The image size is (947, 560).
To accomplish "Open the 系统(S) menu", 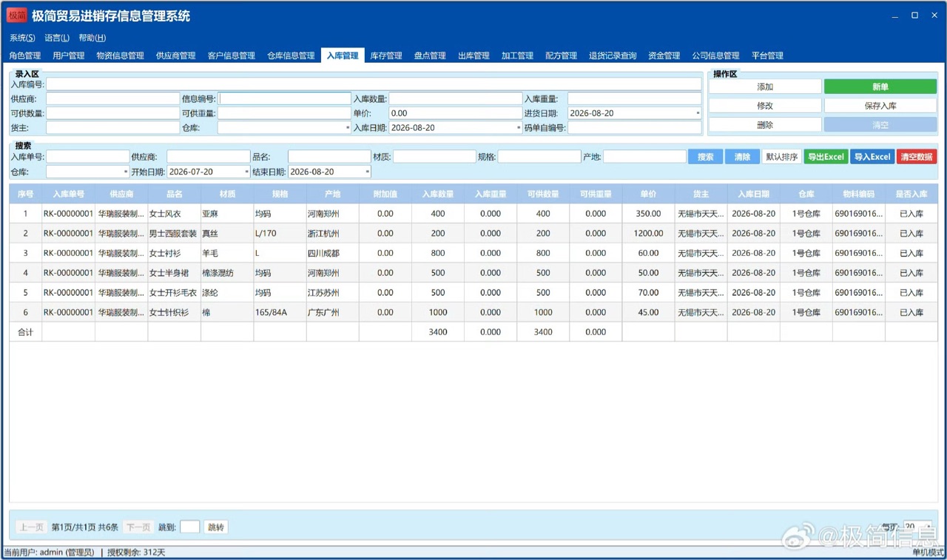I will click(x=22, y=38).
